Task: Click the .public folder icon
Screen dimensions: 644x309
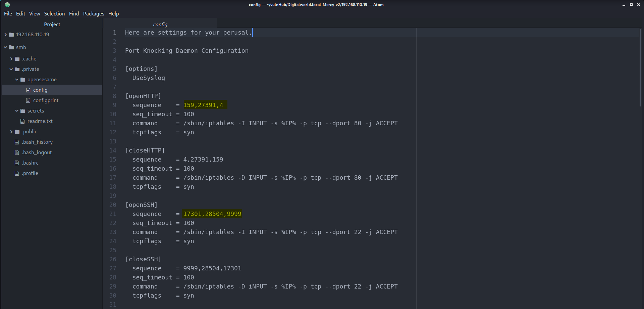Action: pos(17,132)
